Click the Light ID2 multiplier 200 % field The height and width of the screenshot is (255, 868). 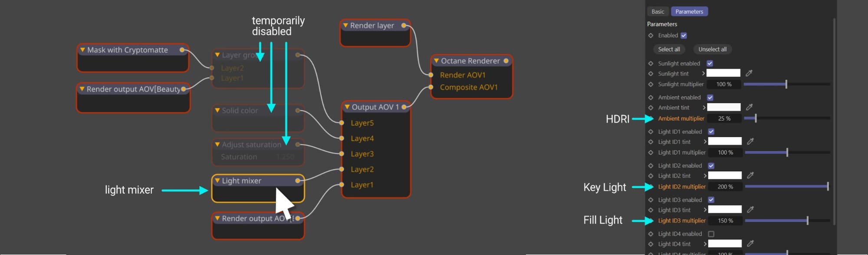[725, 186]
